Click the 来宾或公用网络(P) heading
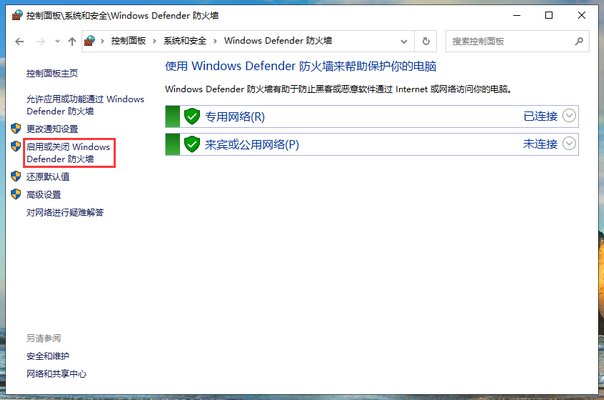Image resolution: width=604 pixels, height=400 pixels. coord(252,145)
